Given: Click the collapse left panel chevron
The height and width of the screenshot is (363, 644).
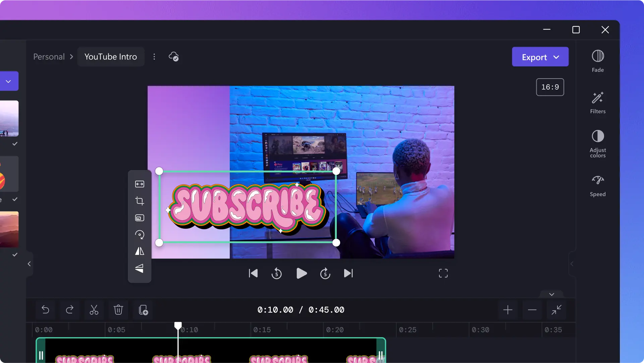Looking at the screenshot, I should coord(29,264).
